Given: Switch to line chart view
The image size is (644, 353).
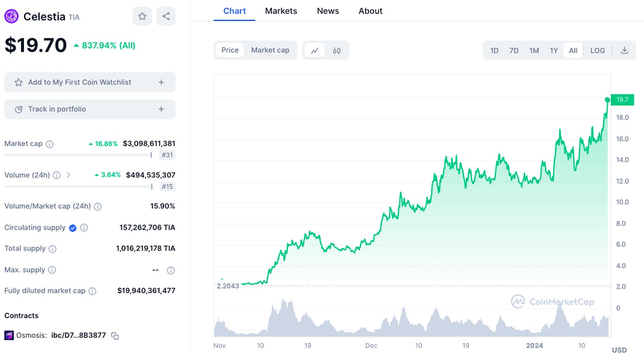Looking at the screenshot, I should point(315,50).
